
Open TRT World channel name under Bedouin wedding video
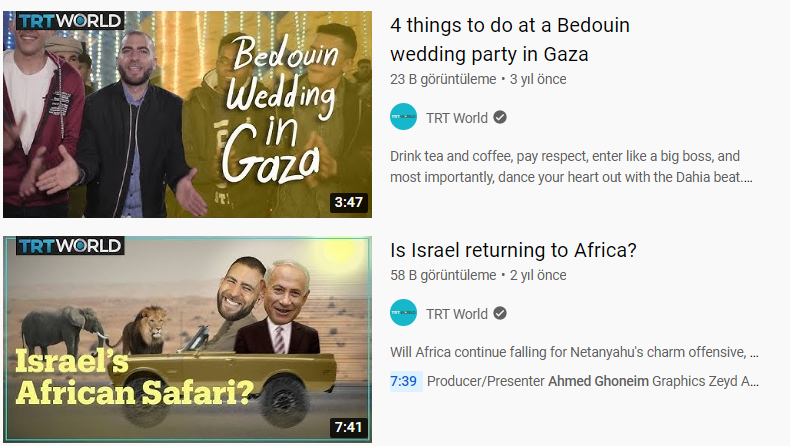[457, 118]
